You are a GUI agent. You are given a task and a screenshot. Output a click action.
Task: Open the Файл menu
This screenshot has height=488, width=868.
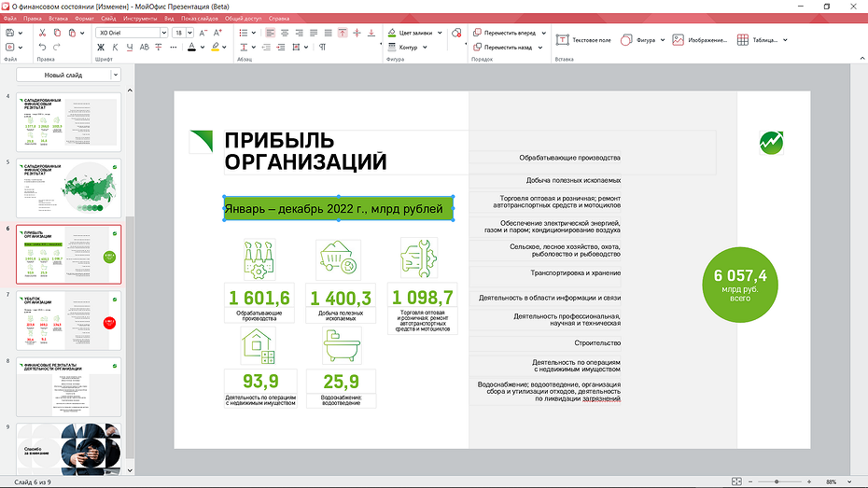pos(10,19)
